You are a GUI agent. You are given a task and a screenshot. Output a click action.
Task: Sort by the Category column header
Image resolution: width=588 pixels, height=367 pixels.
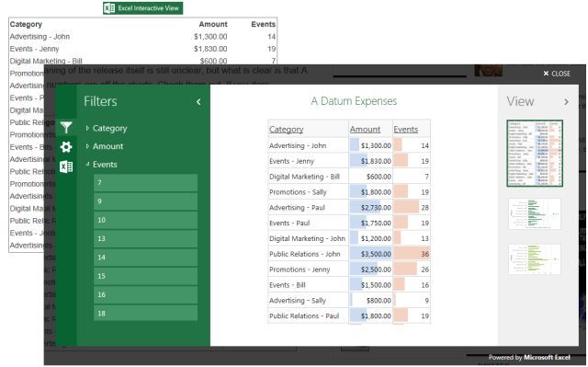point(286,130)
